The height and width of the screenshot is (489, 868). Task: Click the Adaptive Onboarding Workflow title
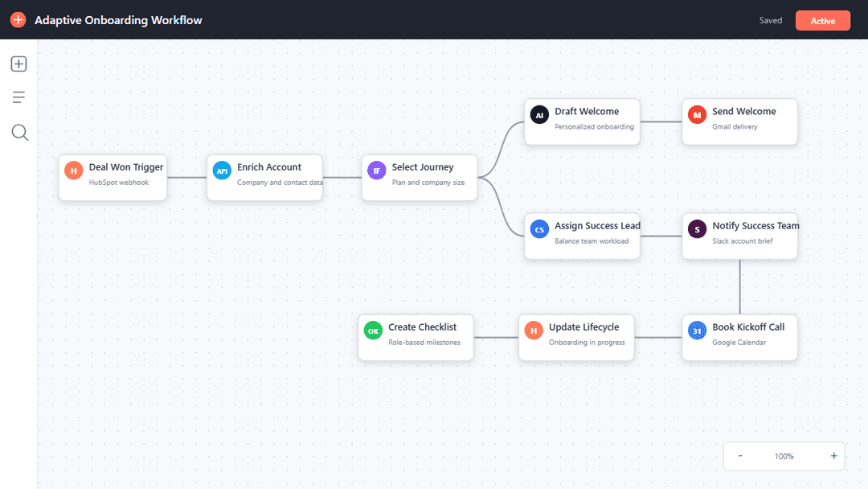[x=118, y=20]
